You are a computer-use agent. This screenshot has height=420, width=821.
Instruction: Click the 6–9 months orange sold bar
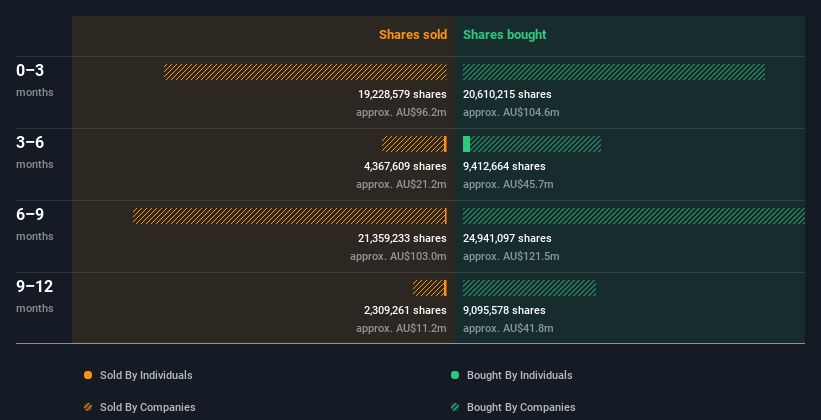click(290, 216)
